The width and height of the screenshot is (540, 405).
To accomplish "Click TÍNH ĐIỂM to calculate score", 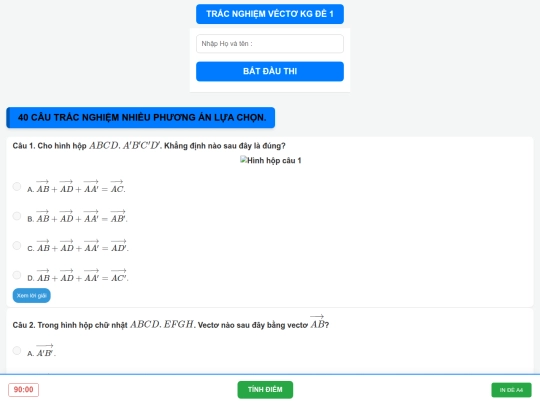I will (265, 390).
